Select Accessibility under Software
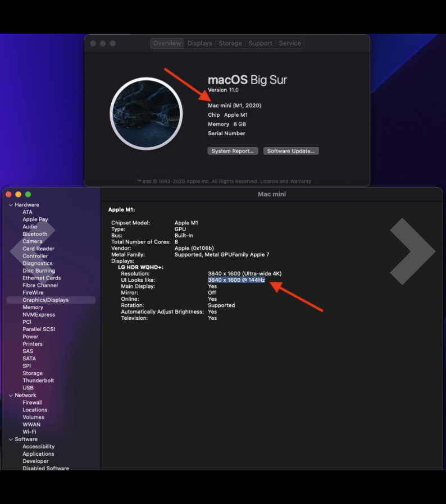446x504 pixels. (38, 447)
